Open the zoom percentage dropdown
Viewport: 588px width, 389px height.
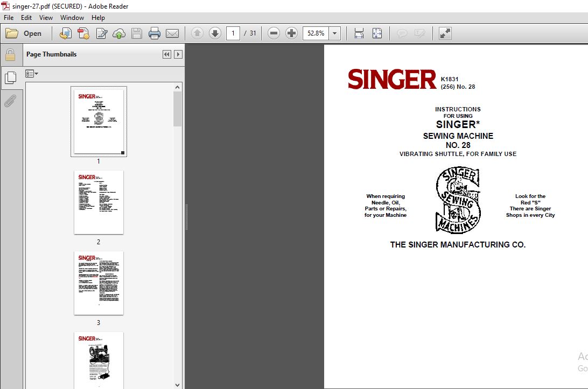pyautogui.click(x=335, y=33)
